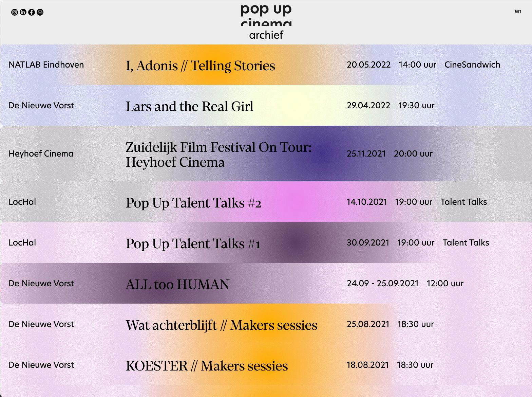Click the LinkedIn icon in header
The height and width of the screenshot is (397, 532).
(x=23, y=12)
